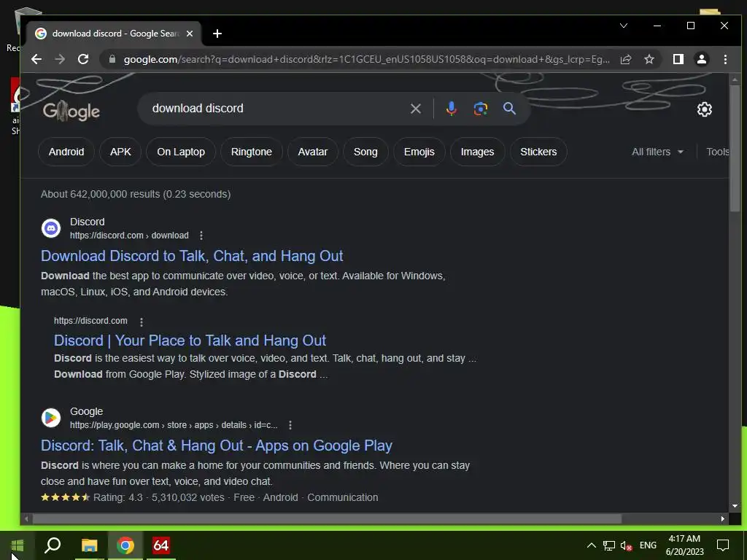Select the Ringtone filter chip
The image size is (747, 560).
coord(252,152)
